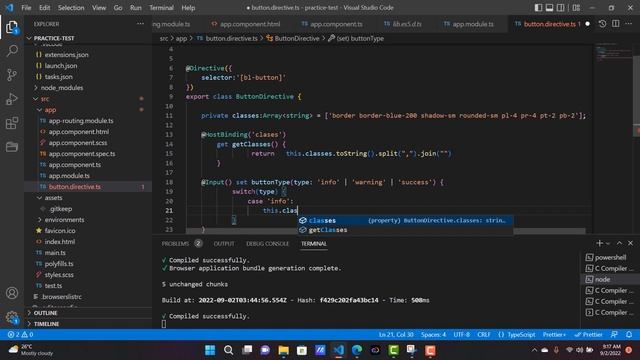Click the feedback icon in status bar
Viewport: 640px width, 360px height.
click(614, 334)
